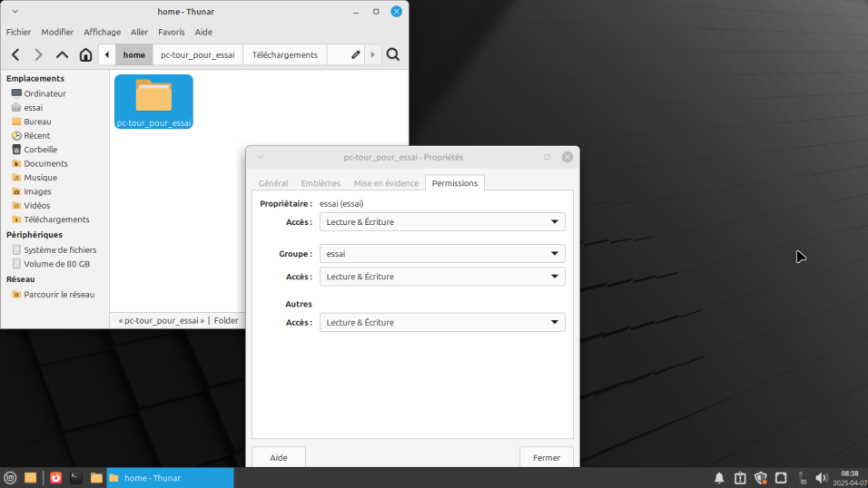Open Volume de 80 GB in sidebar
The height and width of the screenshot is (488, 868).
pyautogui.click(x=56, y=264)
